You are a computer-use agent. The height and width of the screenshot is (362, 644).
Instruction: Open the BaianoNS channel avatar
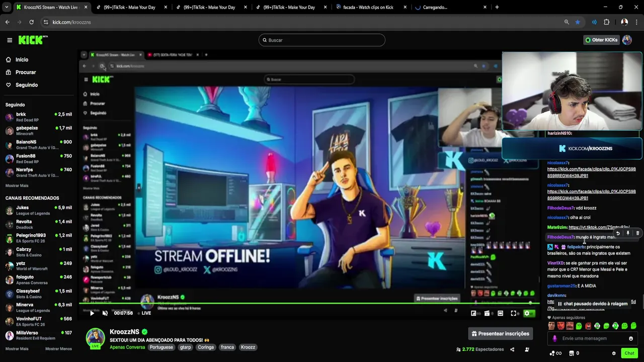point(10,145)
